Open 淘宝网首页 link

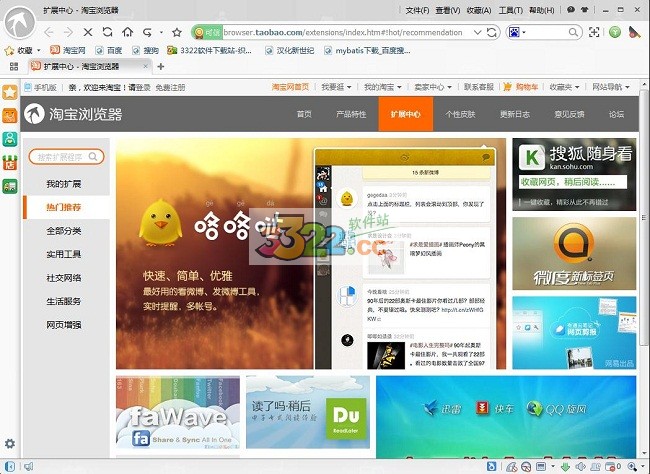click(x=290, y=87)
